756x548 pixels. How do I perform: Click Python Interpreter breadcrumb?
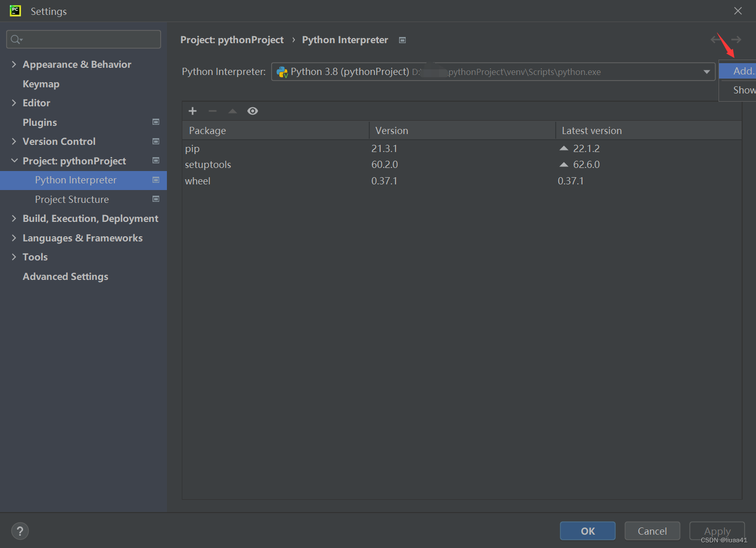(x=345, y=40)
